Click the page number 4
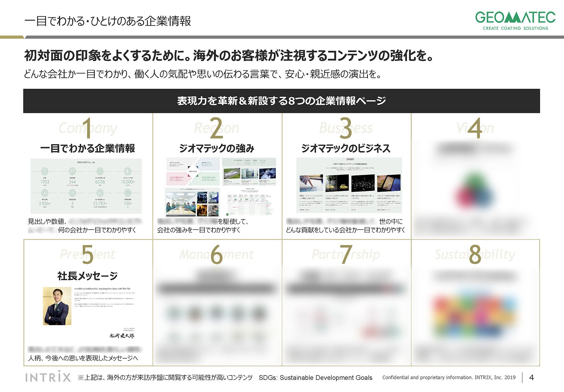The width and height of the screenshot is (564, 392). [531, 378]
